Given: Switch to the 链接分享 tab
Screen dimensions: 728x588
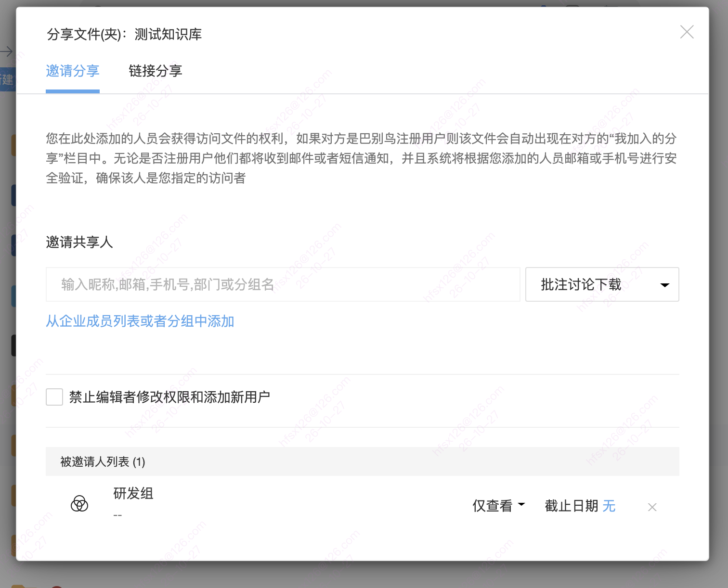Looking at the screenshot, I should click(x=156, y=71).
